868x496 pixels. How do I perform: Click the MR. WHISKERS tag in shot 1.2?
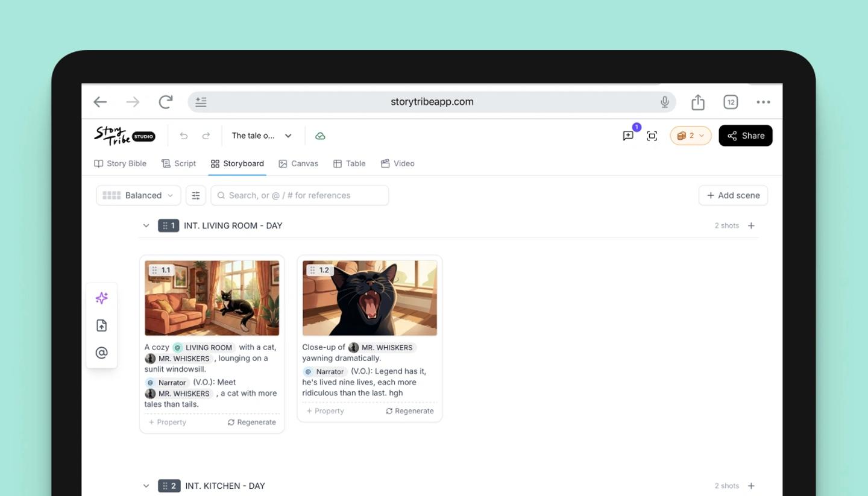tap(381, 347)
